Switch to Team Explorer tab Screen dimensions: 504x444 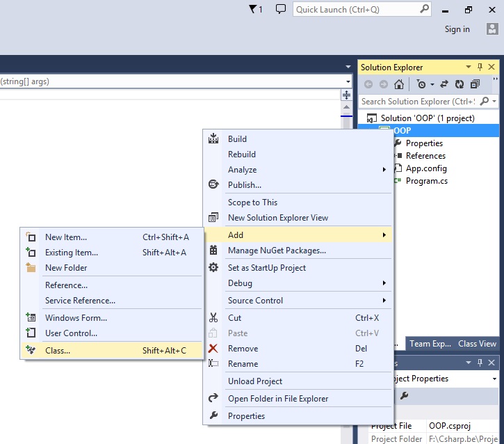tap(430, 344)
